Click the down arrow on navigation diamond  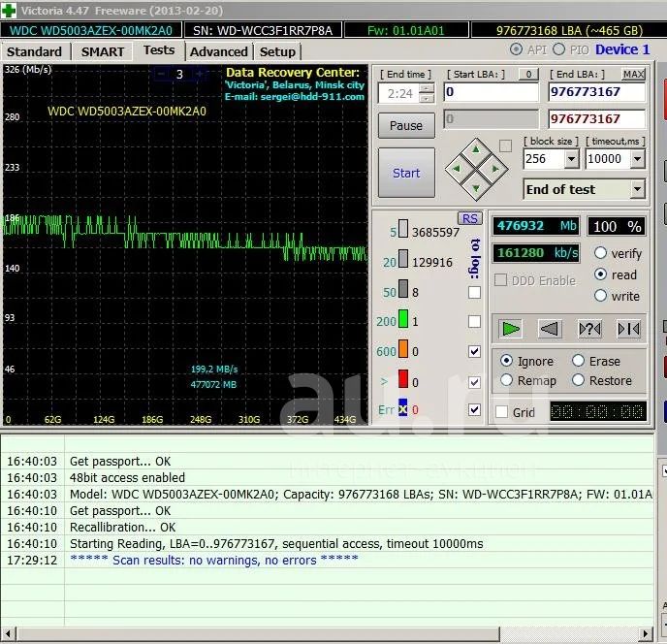[475, 189]
